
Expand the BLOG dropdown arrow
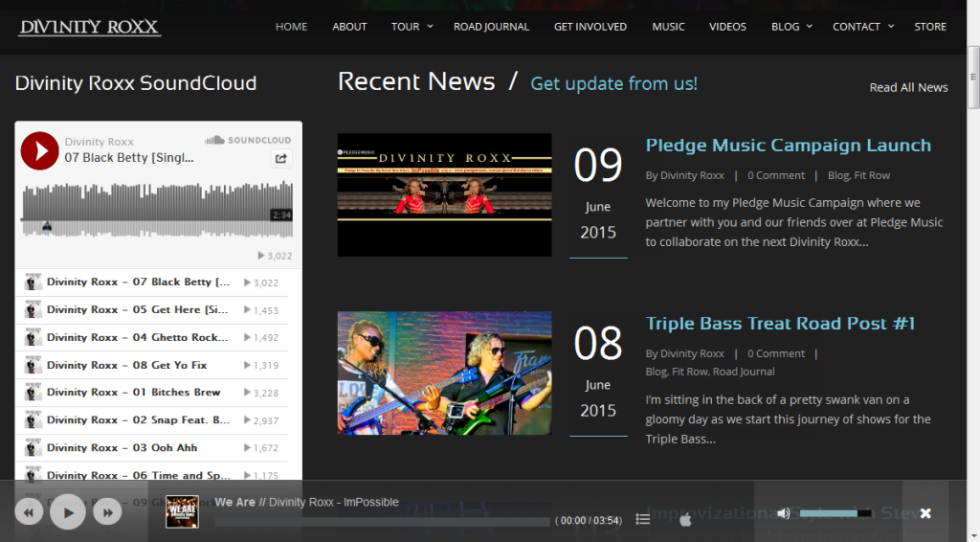tap(810, 26)
